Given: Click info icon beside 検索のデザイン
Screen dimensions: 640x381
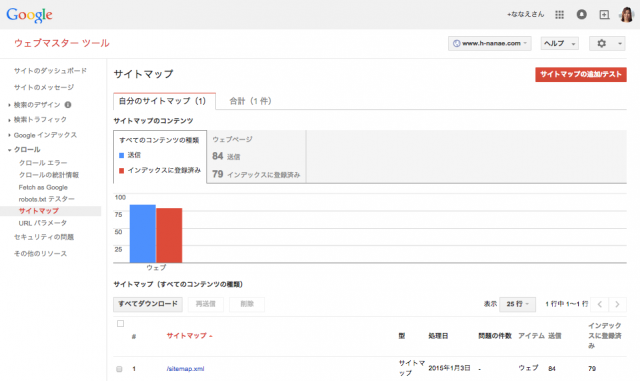Looking at the screenshot, I should 68,105.
